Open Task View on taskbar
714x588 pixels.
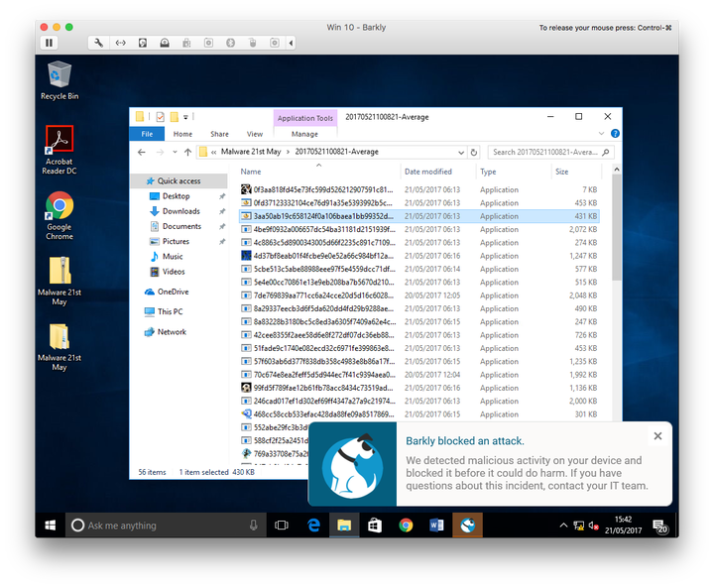coord(282,526)
